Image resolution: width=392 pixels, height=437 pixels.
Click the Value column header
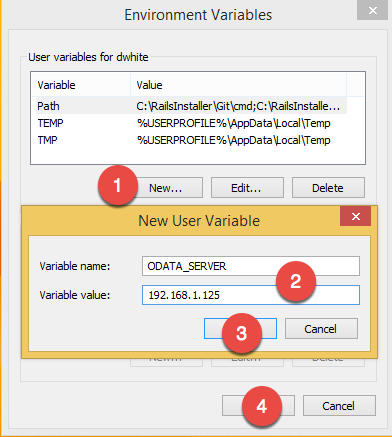[238, 85]
